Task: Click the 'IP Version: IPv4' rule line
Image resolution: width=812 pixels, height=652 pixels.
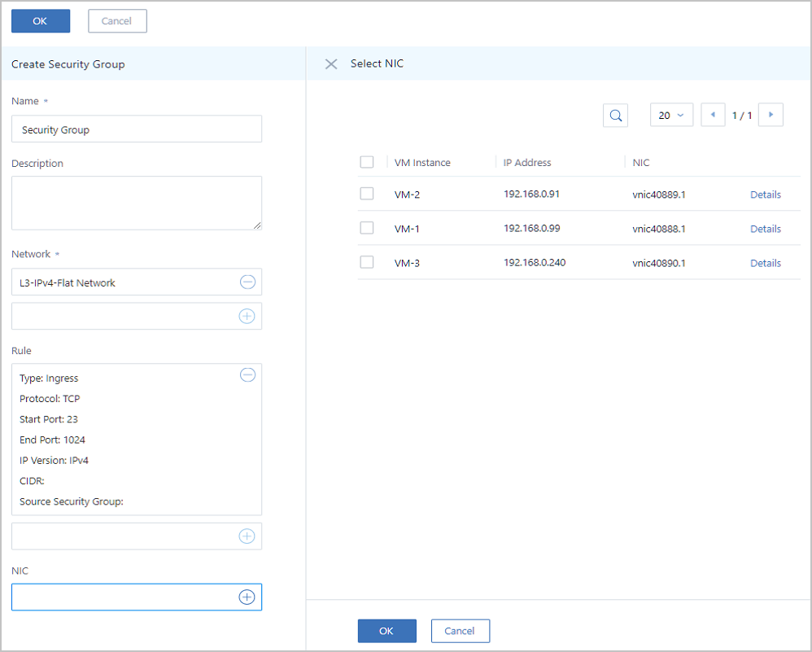Action: (54, 460)
